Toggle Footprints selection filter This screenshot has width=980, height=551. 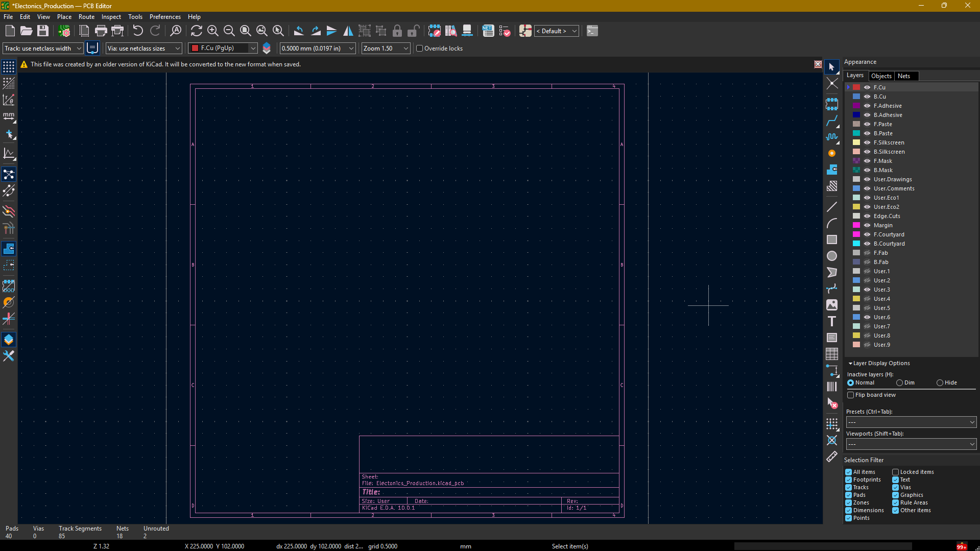(863, 480)
